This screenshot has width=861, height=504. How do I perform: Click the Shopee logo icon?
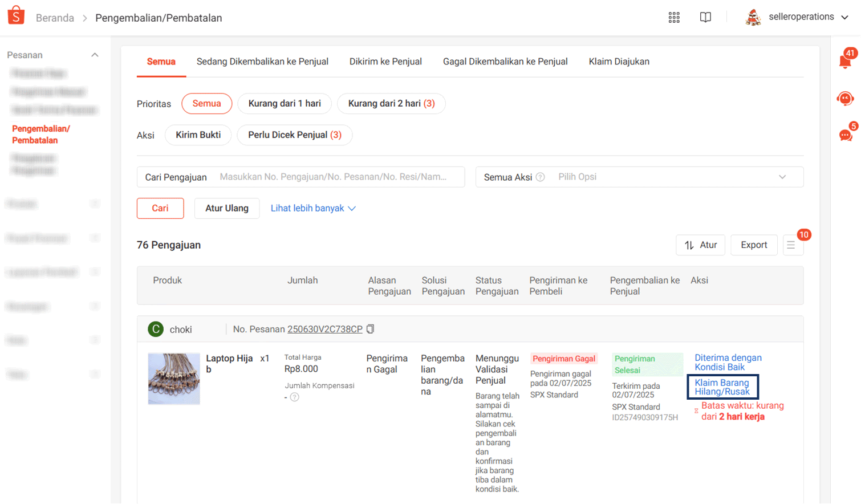(x=16, y=15)
